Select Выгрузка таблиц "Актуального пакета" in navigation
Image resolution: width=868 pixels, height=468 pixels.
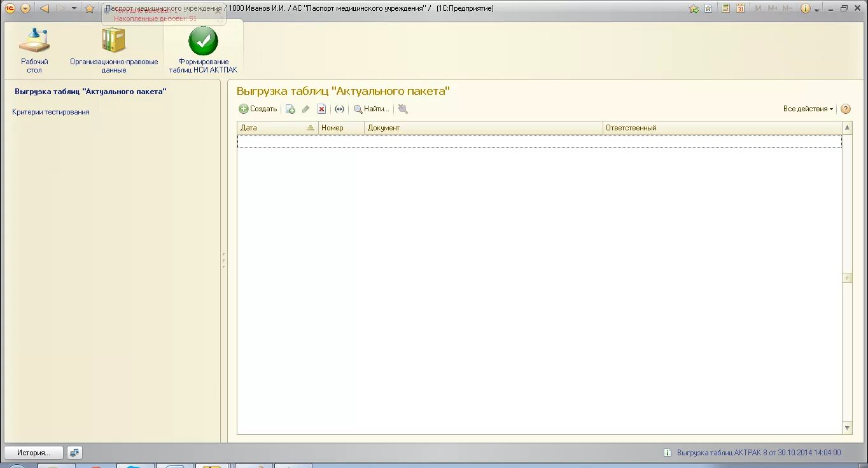pos(90,92)
